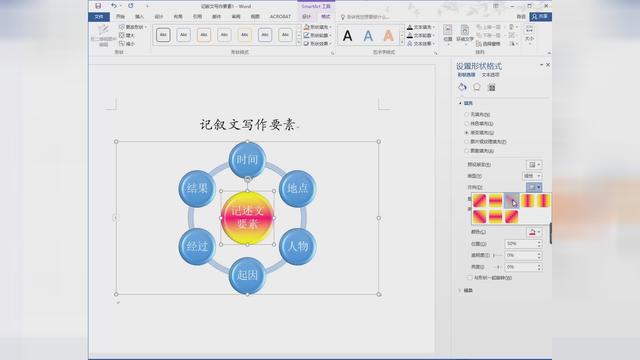Open the File tab
Screen dimensions: 640x360
click(99, 17)
